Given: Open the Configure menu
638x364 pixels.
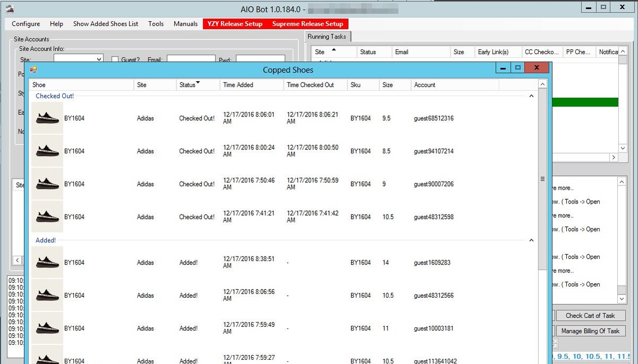Looking at the screenshot, I should 26,23.
